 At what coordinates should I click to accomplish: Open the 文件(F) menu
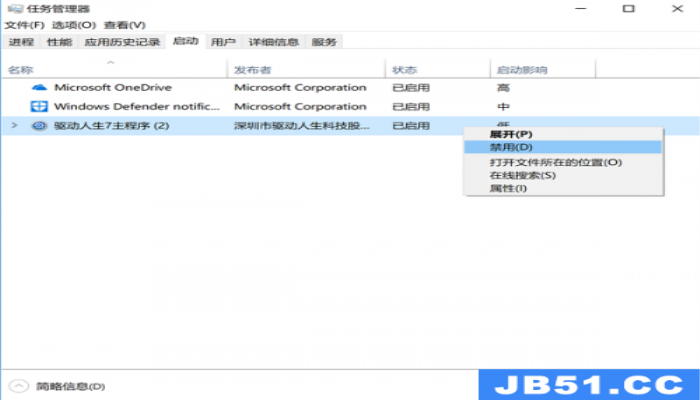pyautogui.click(x=25, y=25)
